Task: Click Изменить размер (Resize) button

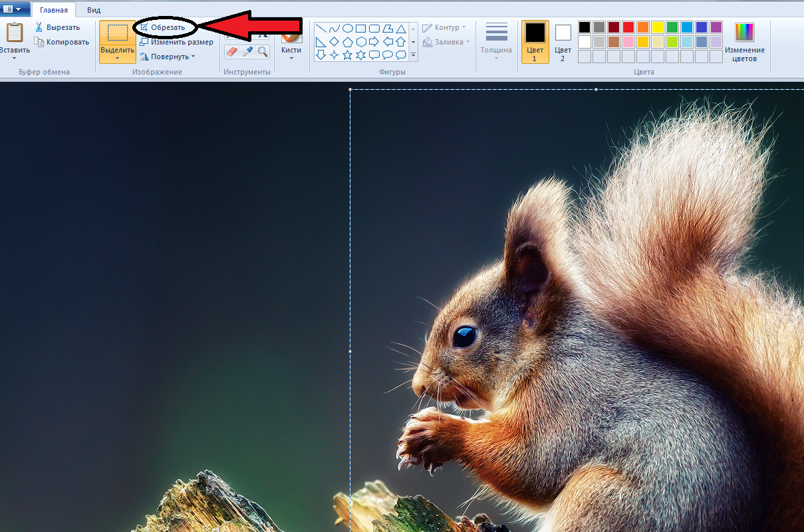Action: click(177, 42)
